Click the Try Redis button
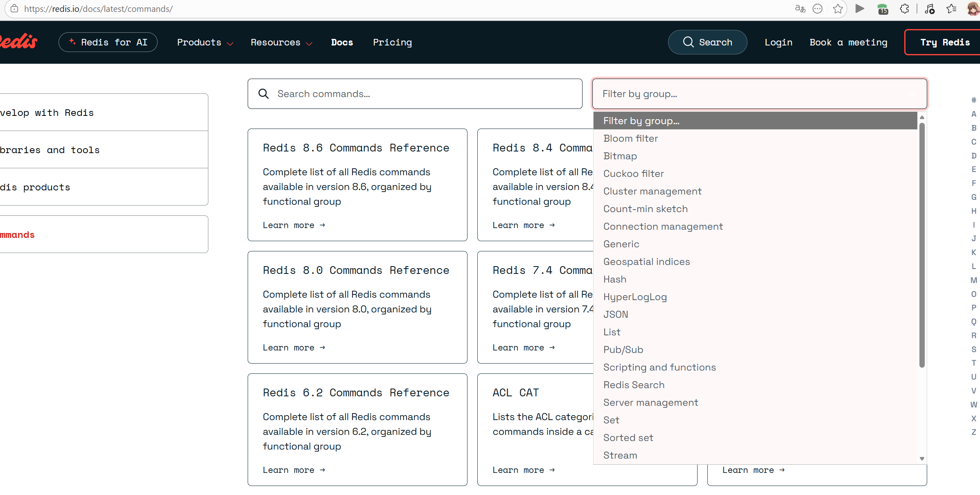This screenshot has width=980, height=495. pos(944,42)
